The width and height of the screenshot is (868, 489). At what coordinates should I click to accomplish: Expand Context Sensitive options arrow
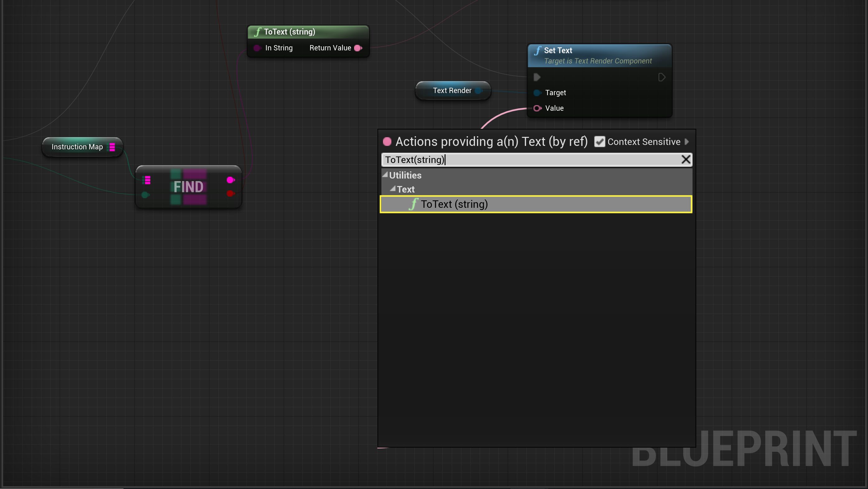[687, 142]
